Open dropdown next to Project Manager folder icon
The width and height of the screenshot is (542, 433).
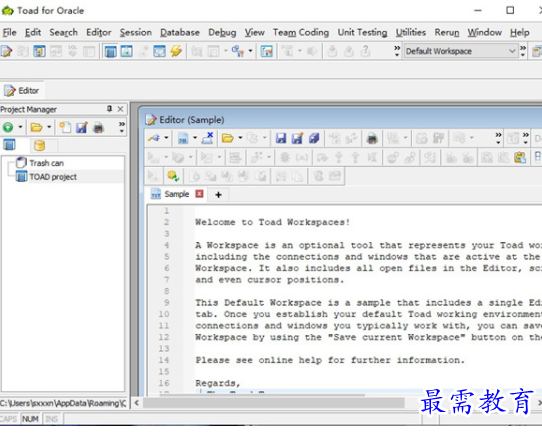pyautogui.click(x=49, y=128)
